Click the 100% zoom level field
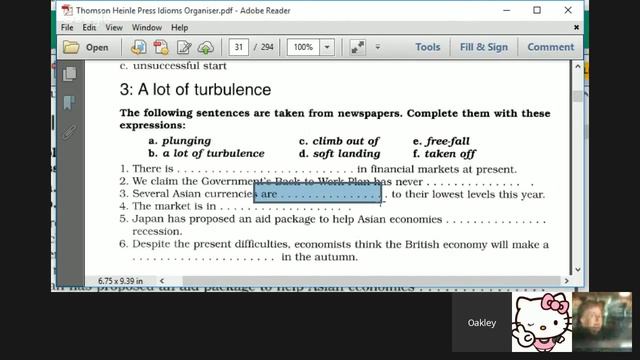The image size is (640, 360). [x=303, y=47]
